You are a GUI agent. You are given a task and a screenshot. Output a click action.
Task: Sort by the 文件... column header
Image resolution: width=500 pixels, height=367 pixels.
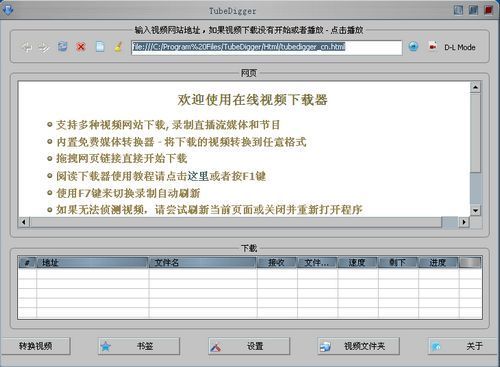[317, 263]
